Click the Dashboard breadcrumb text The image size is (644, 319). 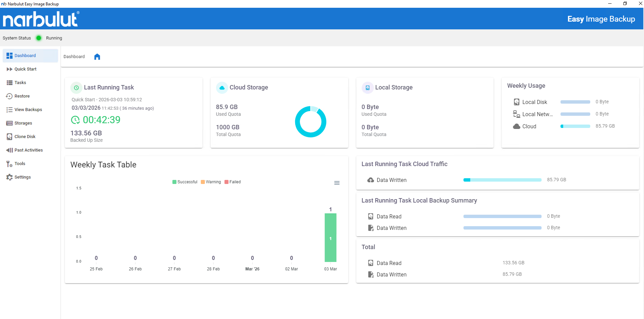click(x=74, y=57)
